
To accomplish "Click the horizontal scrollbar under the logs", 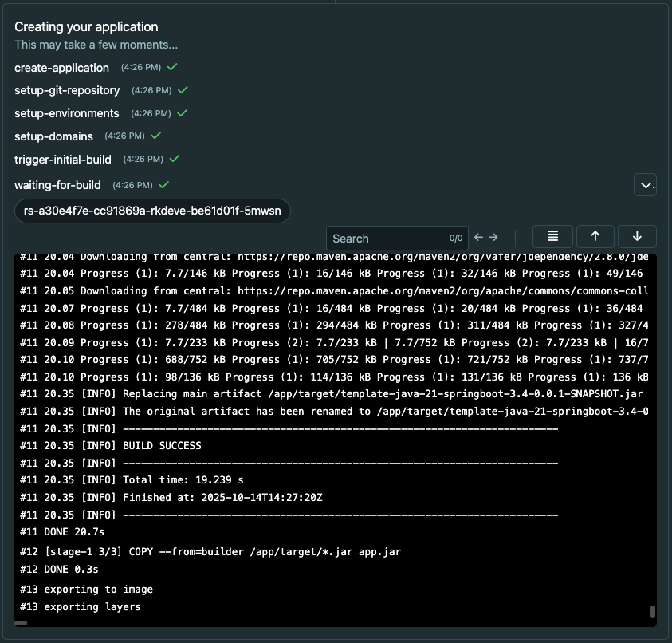I will coord(22,623).
